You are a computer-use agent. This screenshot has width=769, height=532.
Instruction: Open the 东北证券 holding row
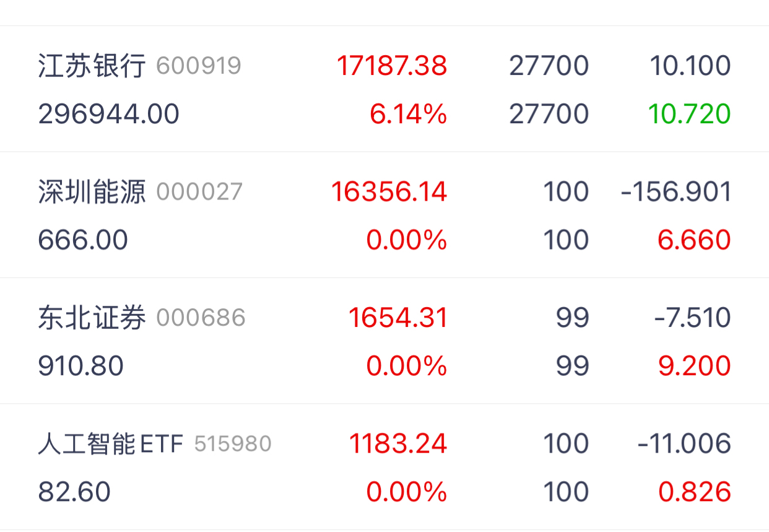[384, 341]
